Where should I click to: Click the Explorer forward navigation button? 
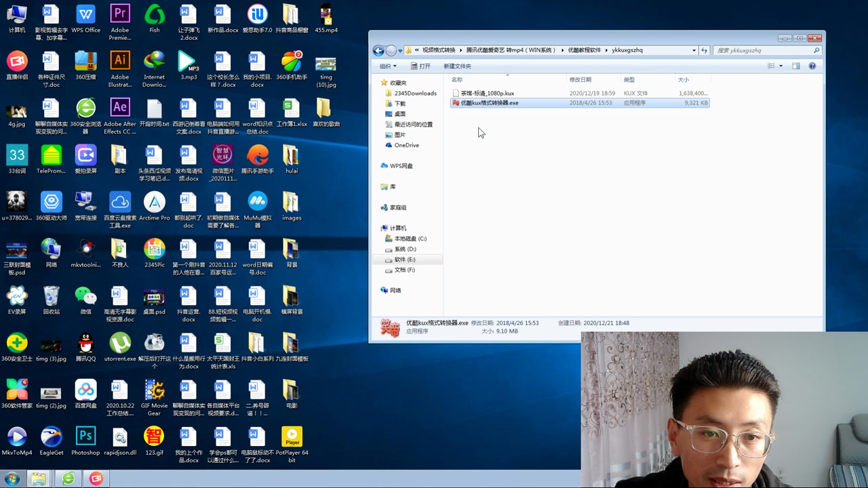click(391, 50)
